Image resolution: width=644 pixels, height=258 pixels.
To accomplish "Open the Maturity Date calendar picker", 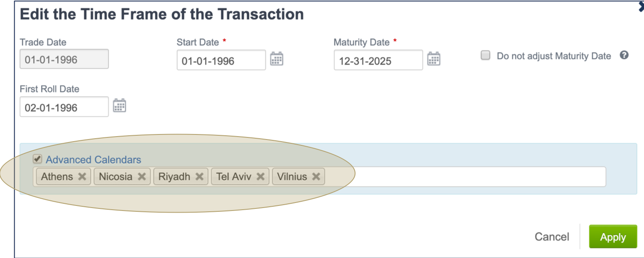I will coord(435,59).
